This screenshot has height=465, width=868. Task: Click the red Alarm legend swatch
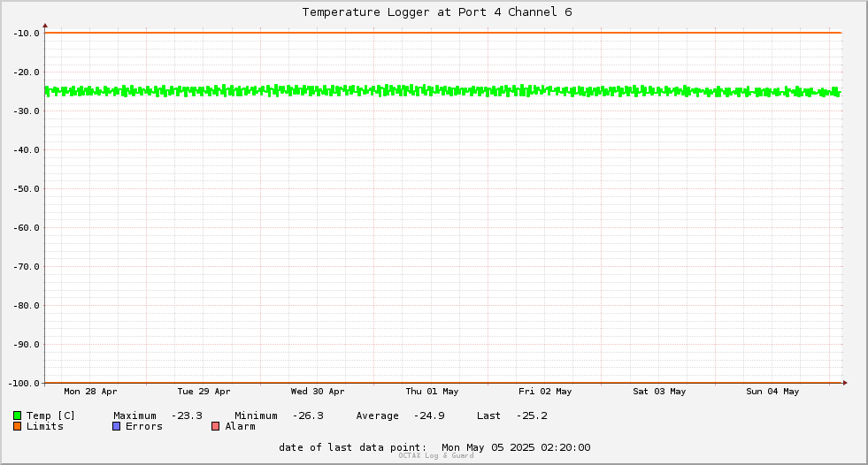pos(215,426)
